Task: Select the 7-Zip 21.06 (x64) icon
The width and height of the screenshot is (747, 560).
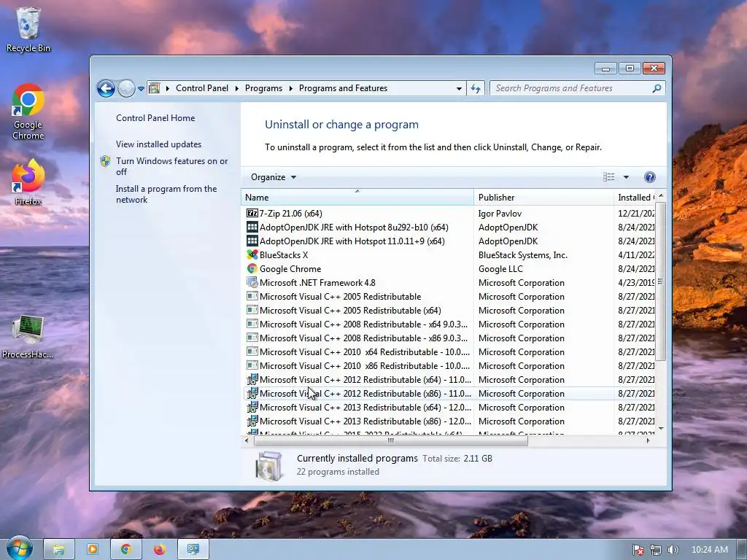Action: coord(252,214)
